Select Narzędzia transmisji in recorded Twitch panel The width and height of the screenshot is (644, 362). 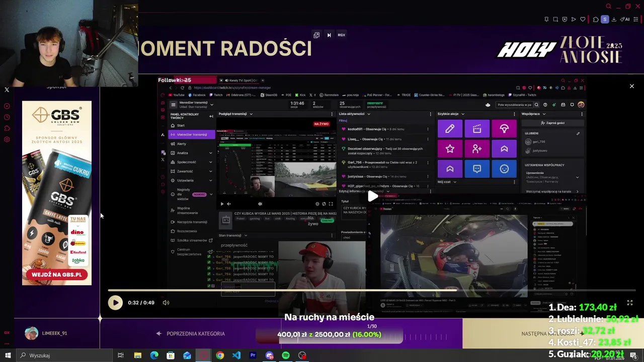point(192,222)
